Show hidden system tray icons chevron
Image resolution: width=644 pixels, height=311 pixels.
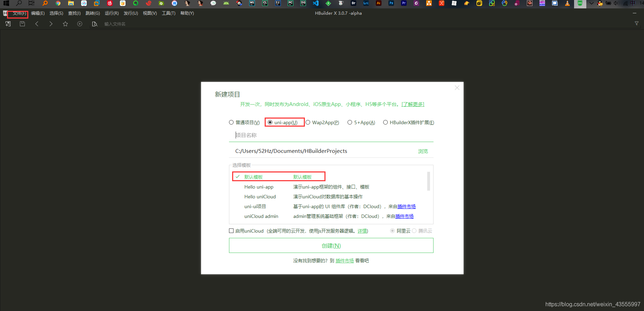pyautogui.click(x=592, y=3)
